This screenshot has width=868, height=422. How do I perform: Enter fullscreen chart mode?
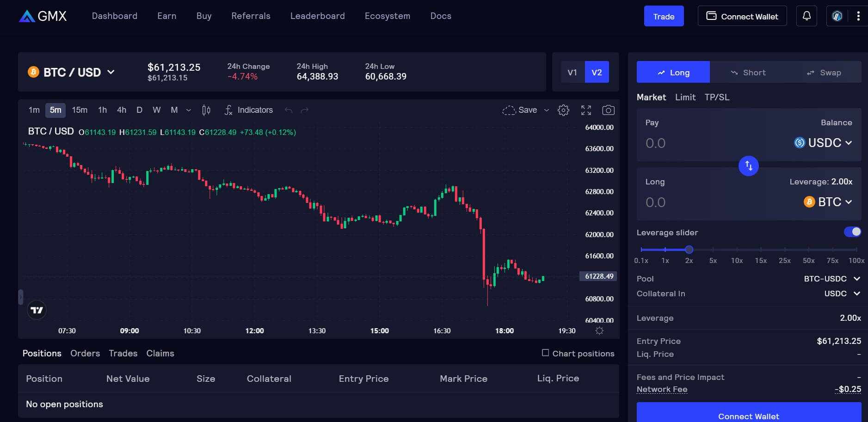[586, 110]
